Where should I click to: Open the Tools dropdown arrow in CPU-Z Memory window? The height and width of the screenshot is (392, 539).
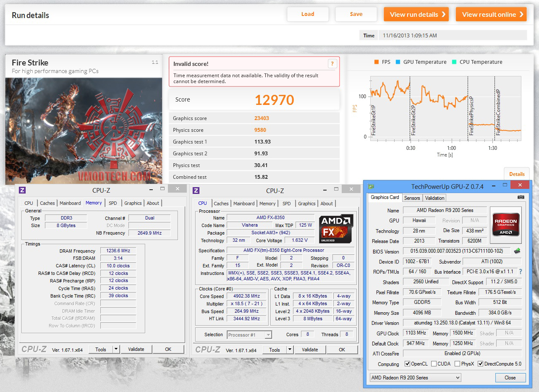click(x=116, y=349)
